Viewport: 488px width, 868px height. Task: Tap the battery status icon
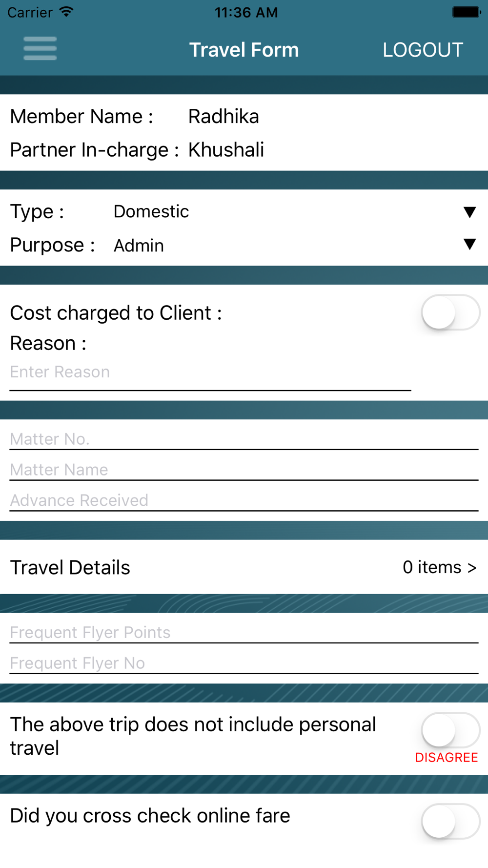click(466, 12)
